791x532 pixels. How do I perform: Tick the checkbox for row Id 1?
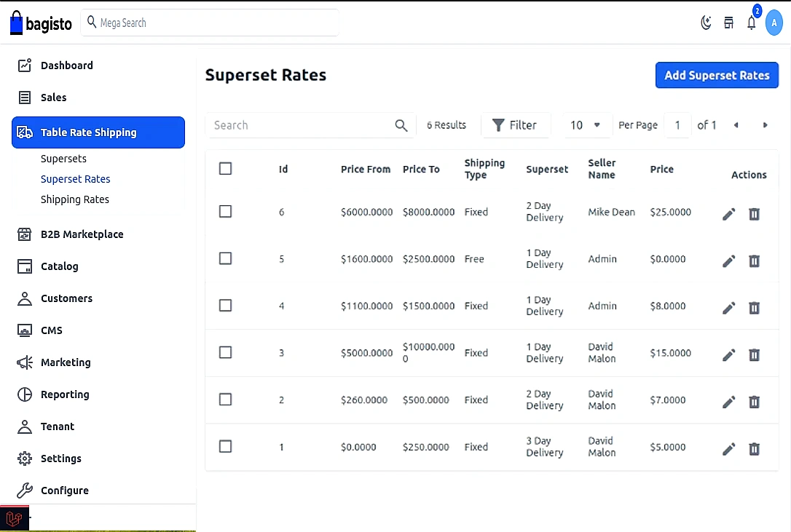click(225, 446)
